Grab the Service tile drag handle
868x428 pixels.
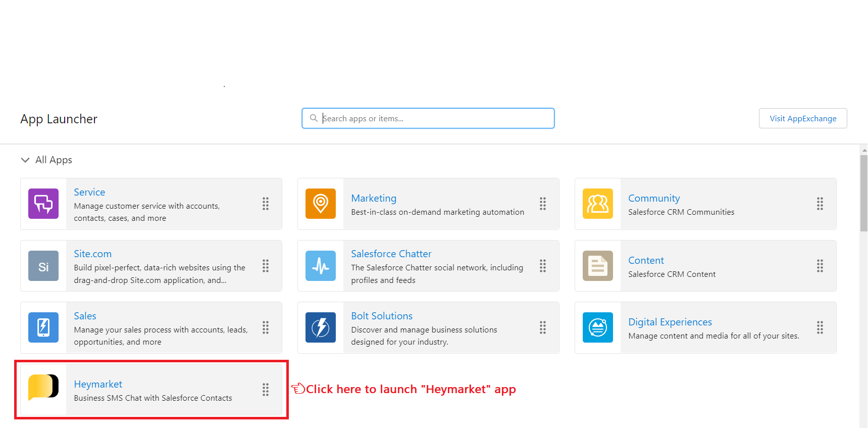[x=266, y=204]
